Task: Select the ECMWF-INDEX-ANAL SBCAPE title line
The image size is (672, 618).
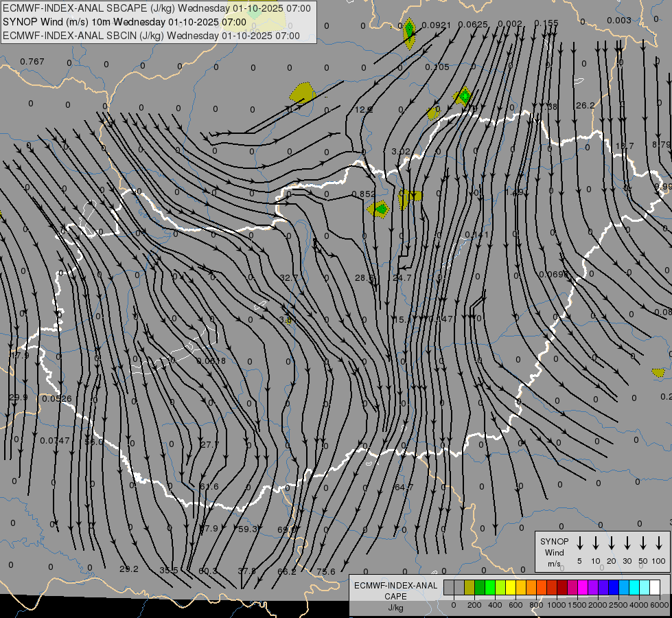Action: (157, 8)
